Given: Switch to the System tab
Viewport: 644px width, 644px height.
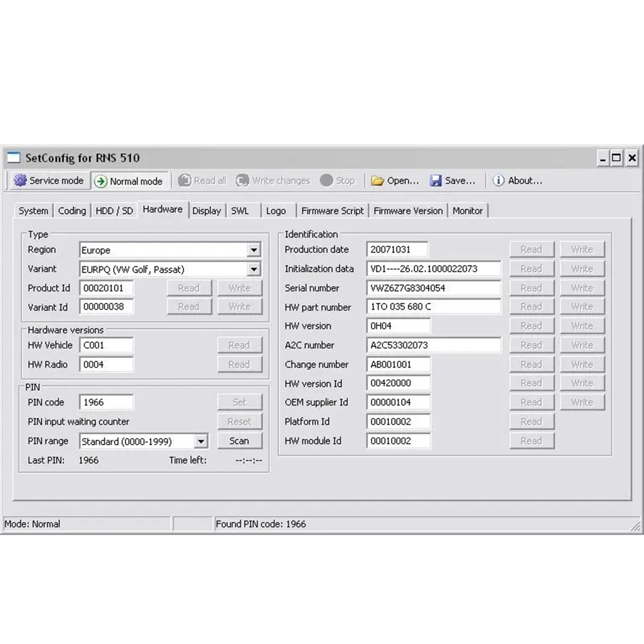Looking at the screenshot, I should [x=33, y=211].
